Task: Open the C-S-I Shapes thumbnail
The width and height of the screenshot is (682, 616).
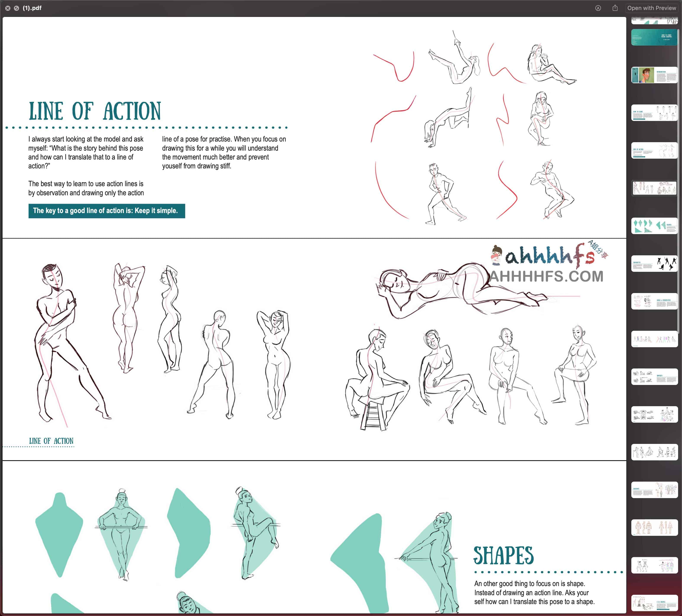Action: click(x=654, y=603)
